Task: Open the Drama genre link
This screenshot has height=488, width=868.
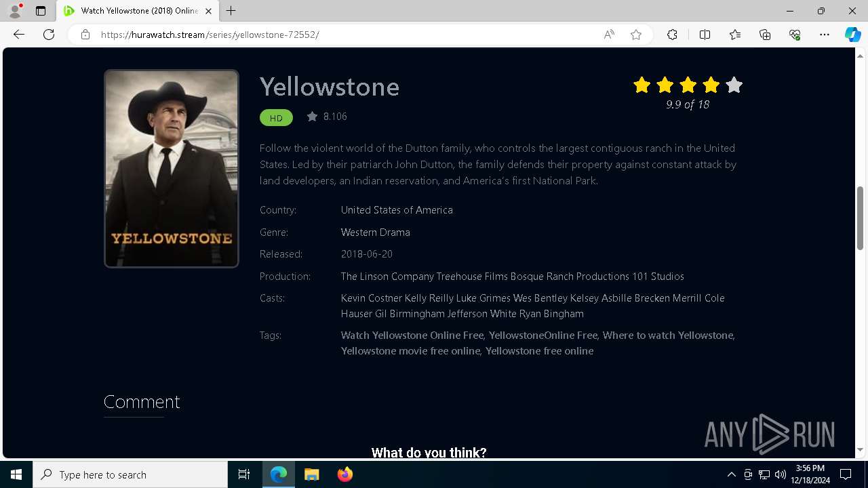Action: point(395,232)
